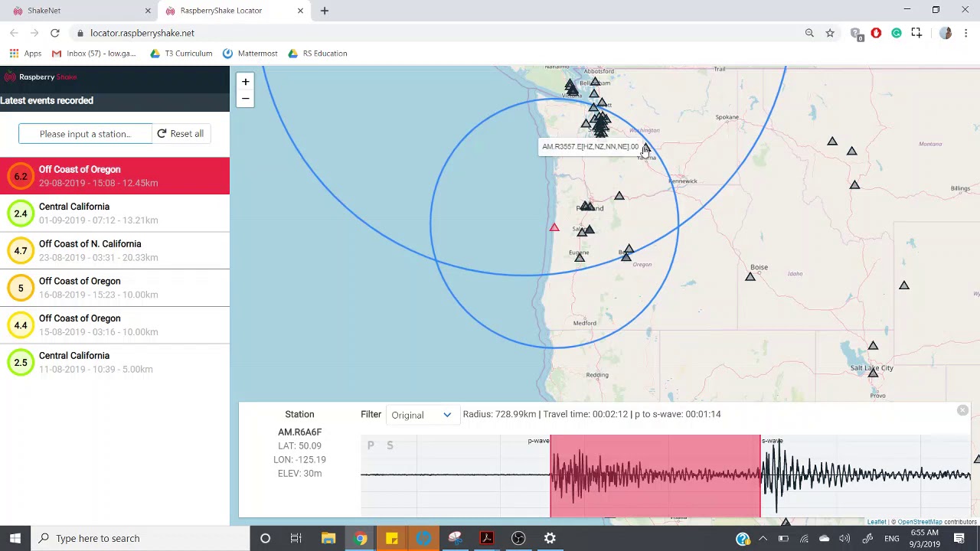The height and width of the screenshot is (551, 980).
Task: Open the volume control in system tray
Action: click(x=844, y=538)
